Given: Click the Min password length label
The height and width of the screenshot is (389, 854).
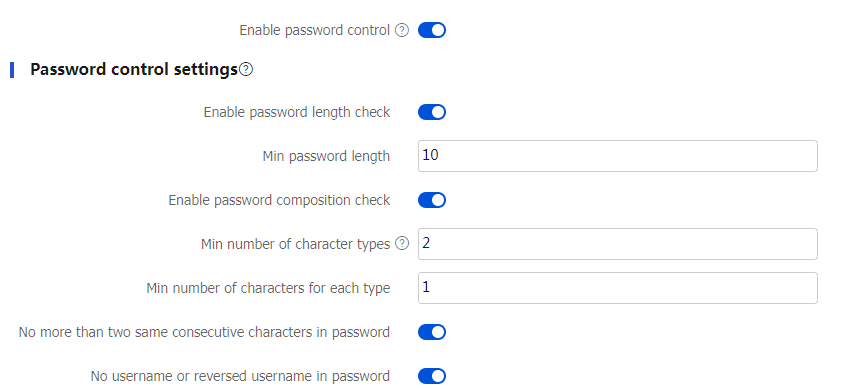Looking at the screenshot, I should point(326,156).
